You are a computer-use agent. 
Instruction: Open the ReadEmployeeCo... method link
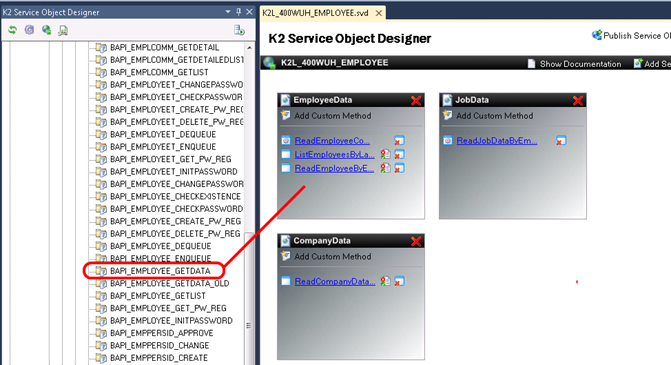(332, 141)
